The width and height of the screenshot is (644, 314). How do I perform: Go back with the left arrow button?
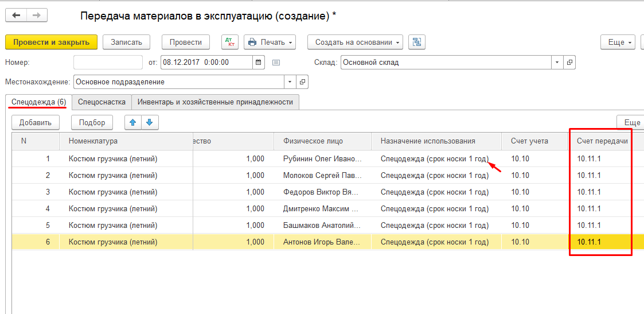click(x=16, y=15)
